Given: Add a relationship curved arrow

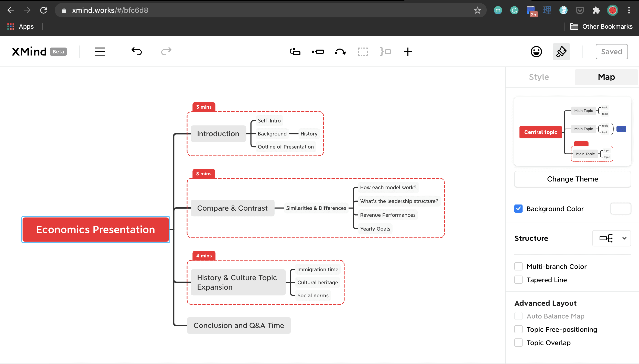Looking at the screenshot, I should click(x=340, y=52).
